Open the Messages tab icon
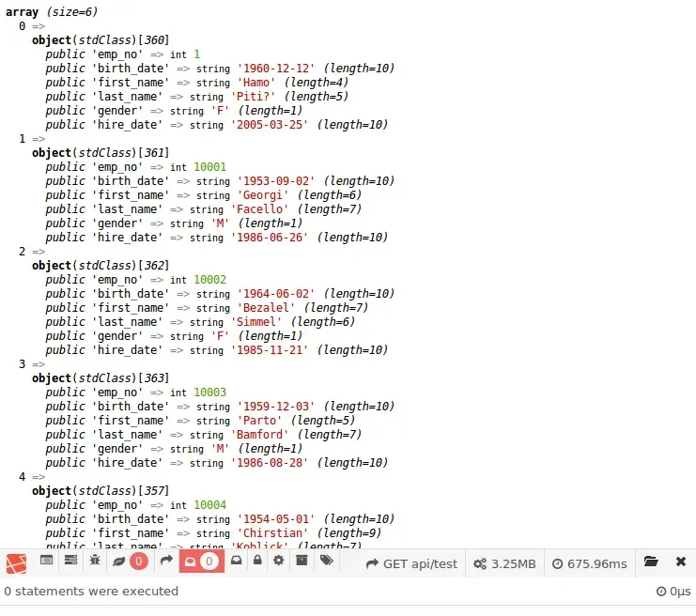Image resolution: width=696 pixels, height=616 pixels. 46,561
